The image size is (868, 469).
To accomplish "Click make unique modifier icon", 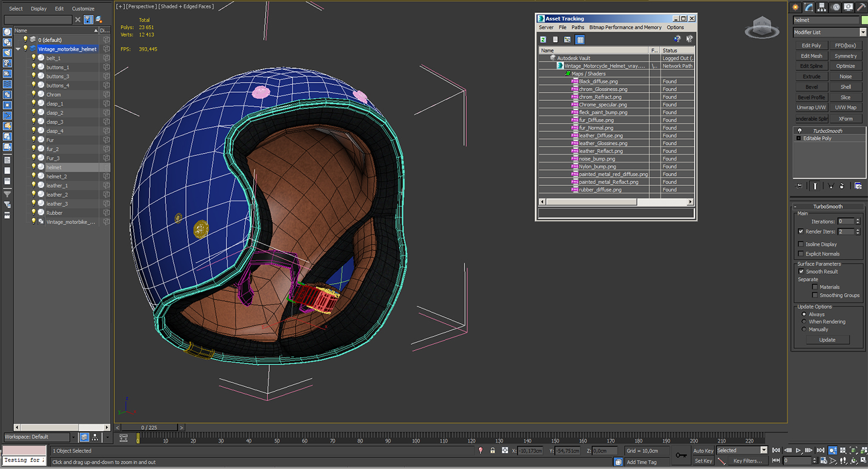I will (831, 186).
